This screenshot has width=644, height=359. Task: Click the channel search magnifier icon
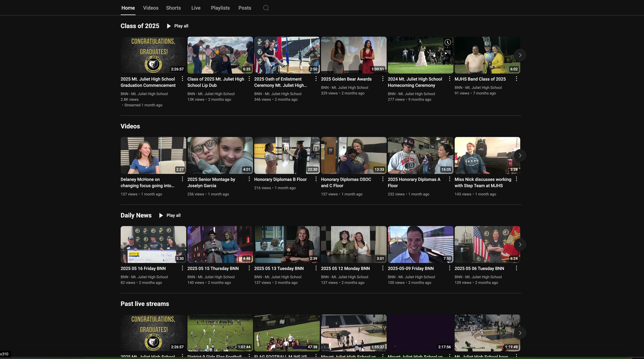pyautogui.click(x=266, y=8)
